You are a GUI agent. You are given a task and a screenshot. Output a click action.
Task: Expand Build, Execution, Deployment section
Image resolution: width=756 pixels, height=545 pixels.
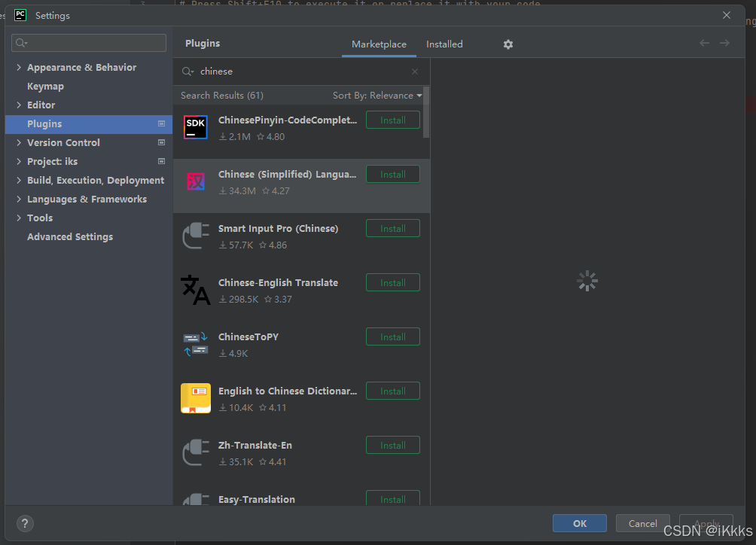click(19, 180)
